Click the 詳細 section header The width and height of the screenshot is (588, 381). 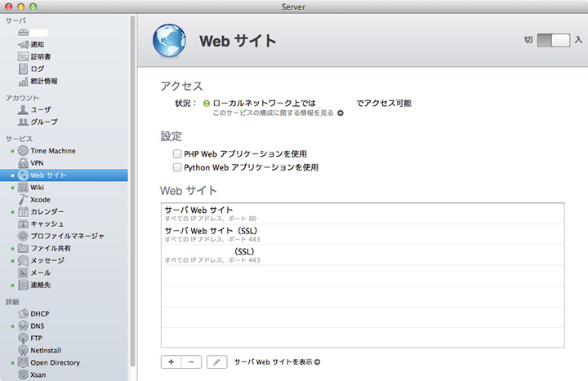pos(12,302)
